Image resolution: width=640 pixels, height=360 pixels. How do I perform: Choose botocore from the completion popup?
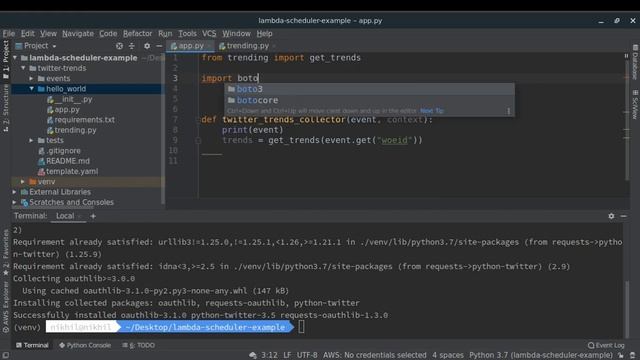coord(369,100)
